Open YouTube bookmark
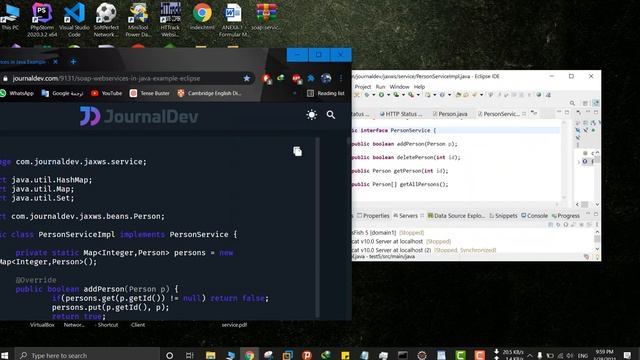The image size is (640, 360). (x=107, y=93)
